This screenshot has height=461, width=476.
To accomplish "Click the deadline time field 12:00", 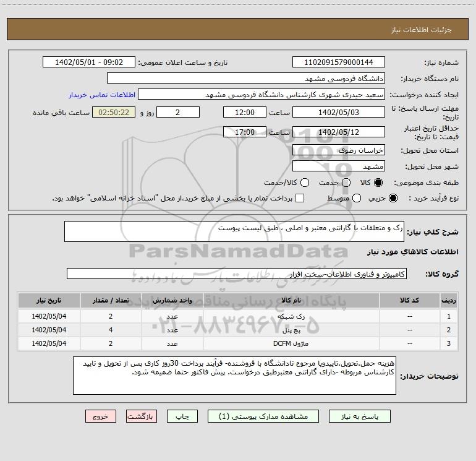I will point(245,112).
